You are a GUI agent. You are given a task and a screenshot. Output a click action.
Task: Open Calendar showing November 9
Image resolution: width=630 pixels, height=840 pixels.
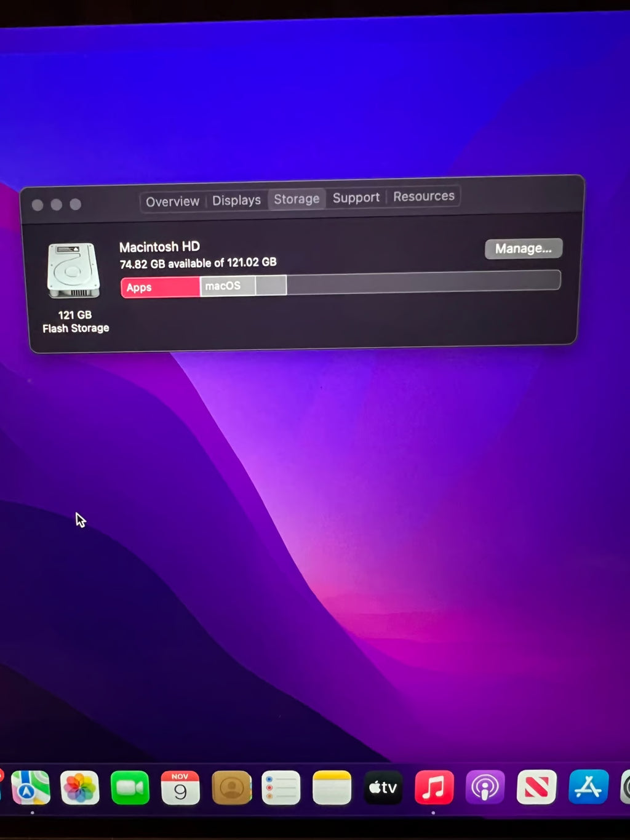tap(180, 788)
